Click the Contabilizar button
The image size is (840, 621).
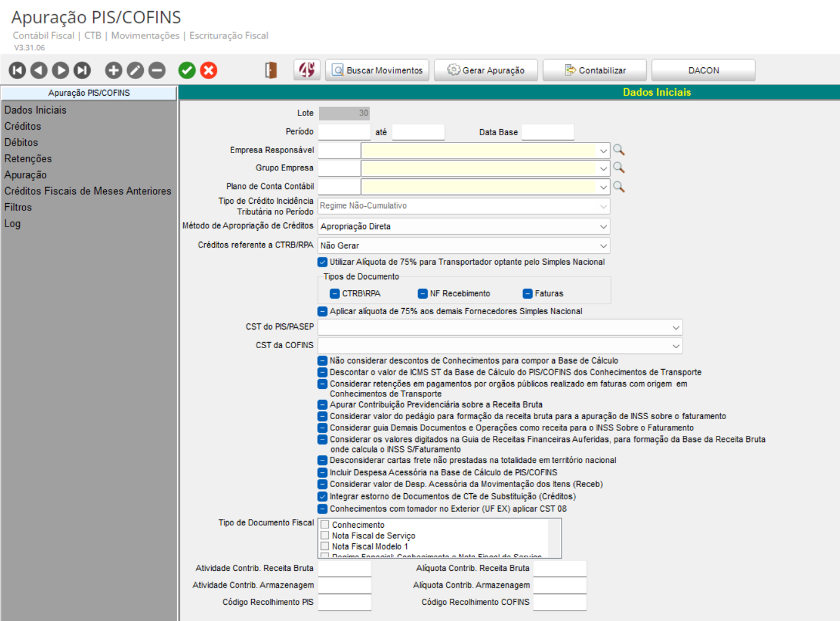pyautogui.click(x=594, y=70)
